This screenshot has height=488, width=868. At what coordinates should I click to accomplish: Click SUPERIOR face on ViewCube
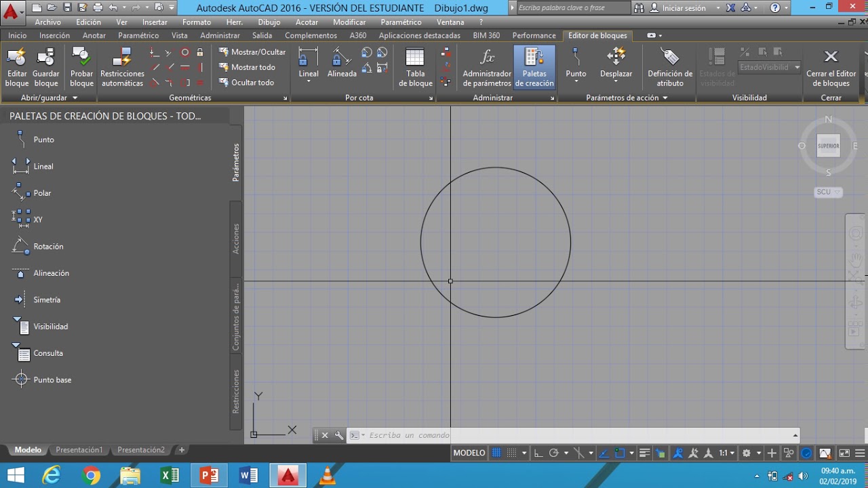click(x=828, y=146)
